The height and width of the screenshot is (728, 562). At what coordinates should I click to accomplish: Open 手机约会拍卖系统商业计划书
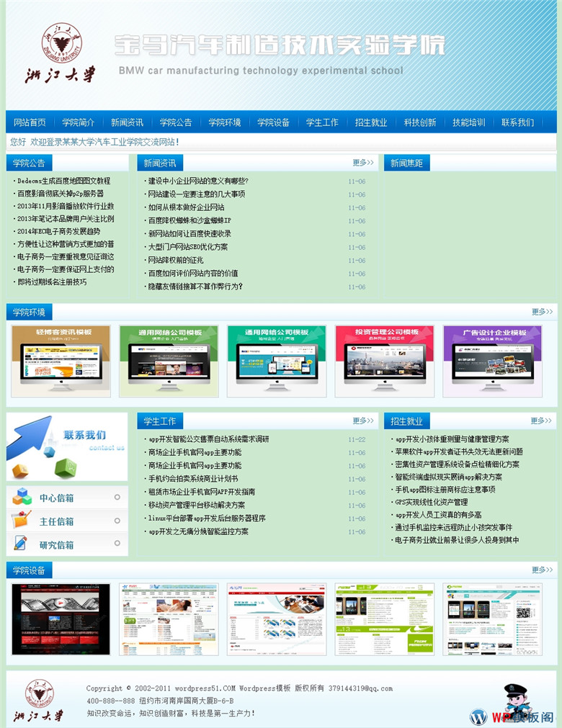(x=193, y=479)
